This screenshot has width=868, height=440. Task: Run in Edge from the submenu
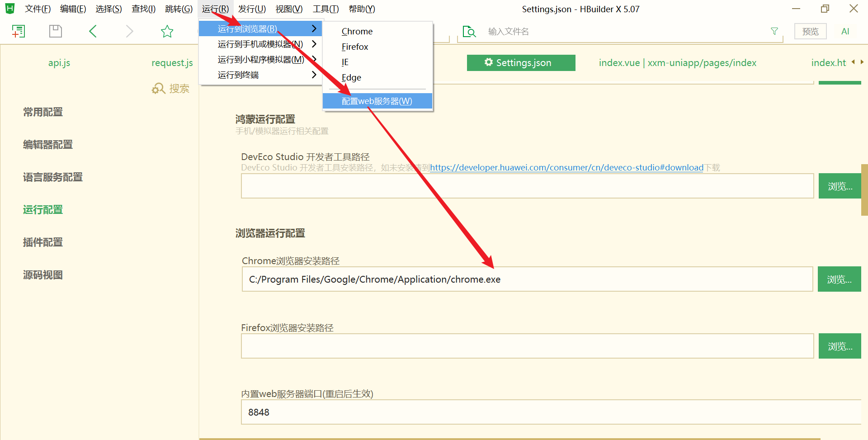(378, 77)
